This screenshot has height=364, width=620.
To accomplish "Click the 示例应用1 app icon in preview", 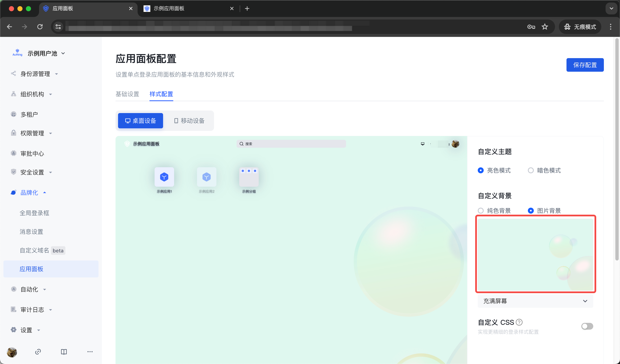I will click(x=164, y=177).
